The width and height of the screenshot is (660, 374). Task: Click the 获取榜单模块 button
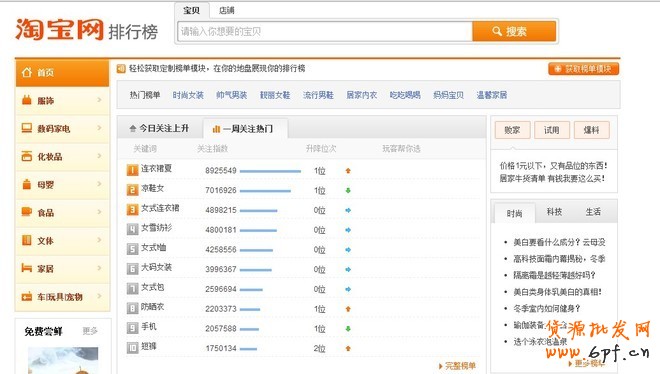583,69
